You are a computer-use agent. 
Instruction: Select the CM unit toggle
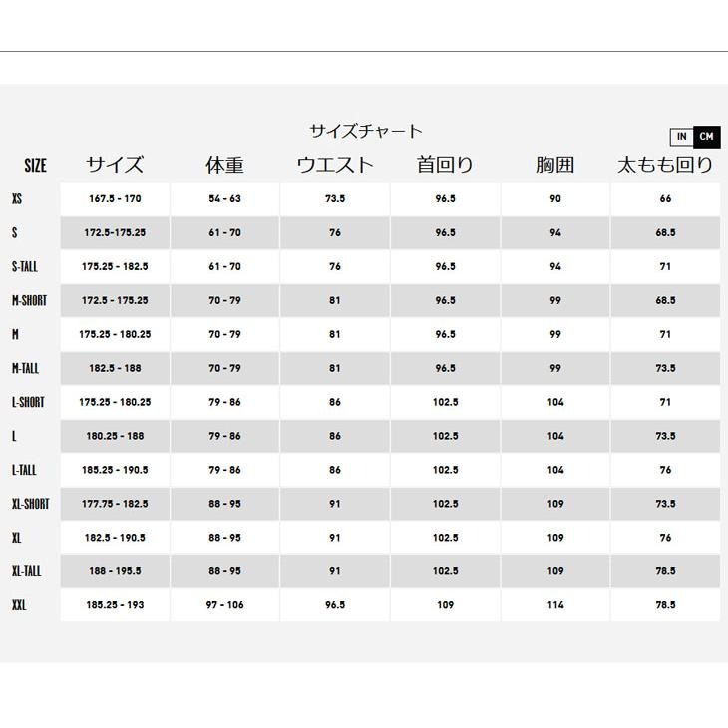coord(707,137)
